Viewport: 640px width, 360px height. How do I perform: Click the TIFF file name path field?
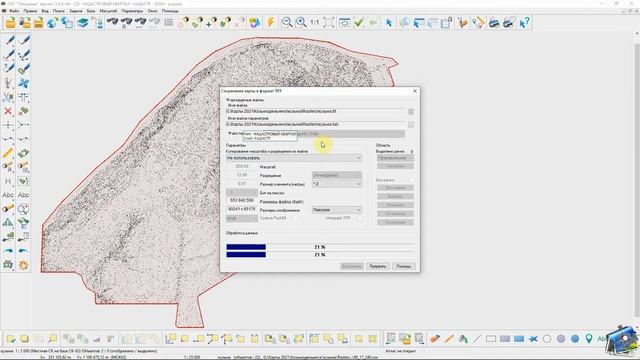click(x=316, y=111)
